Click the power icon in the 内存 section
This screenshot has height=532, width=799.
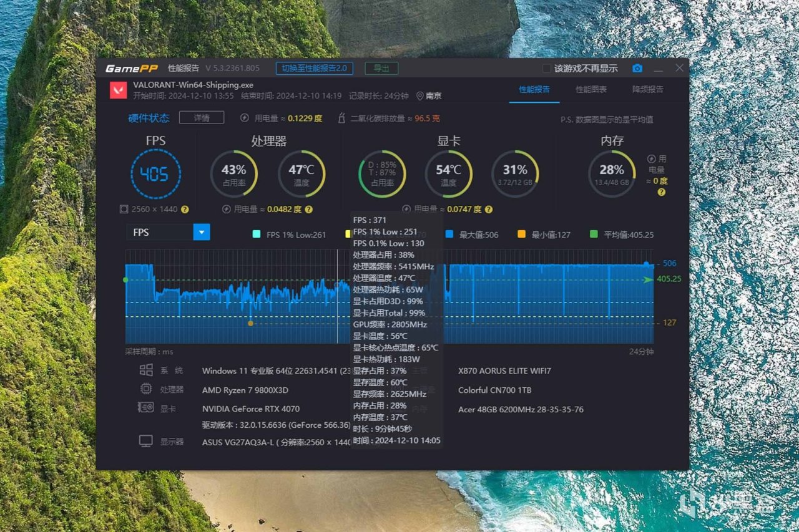point(652,159)
